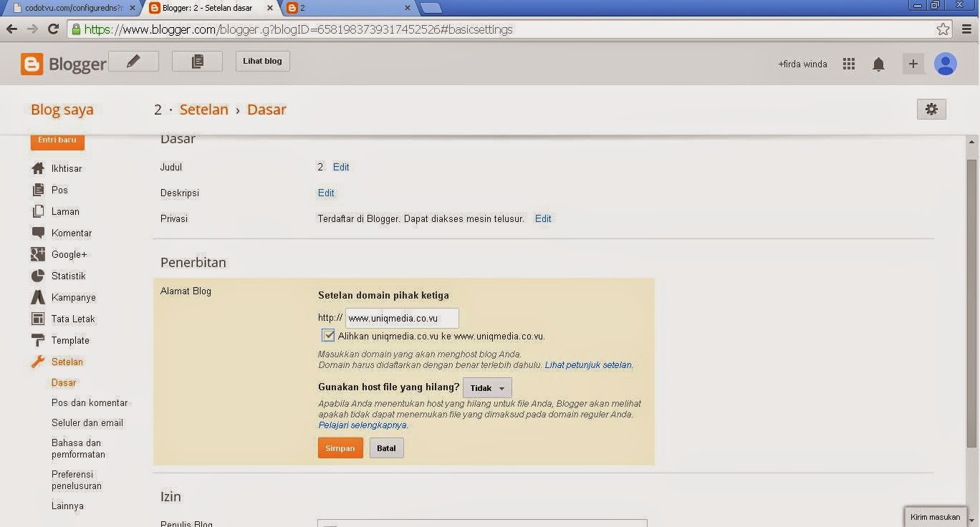Image resolution: width=980 pixels, height=527 pixels.
Task: Click the vertical page scrollbar thumb
Action: click(x=972, y=304)
